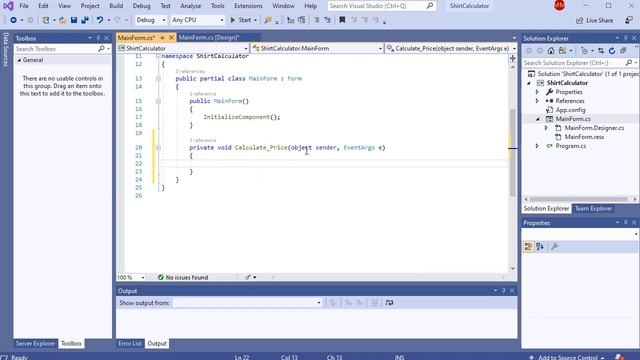This screenshot has width=640, height=360.
Task: Toggle auto-hide pin on Solution Explorer
Action: point(625,38)
